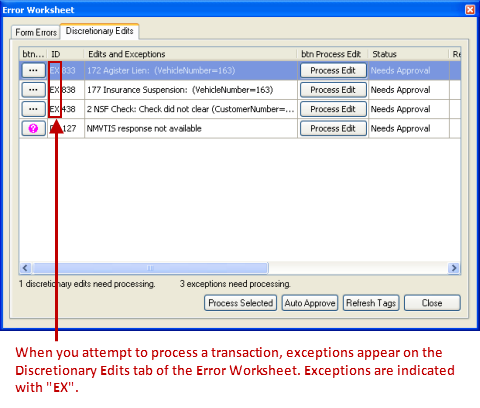Click Needs Approval status in Agister Lien row
Viewport: 480px width, 408px height.
click(x=400, y=70)
